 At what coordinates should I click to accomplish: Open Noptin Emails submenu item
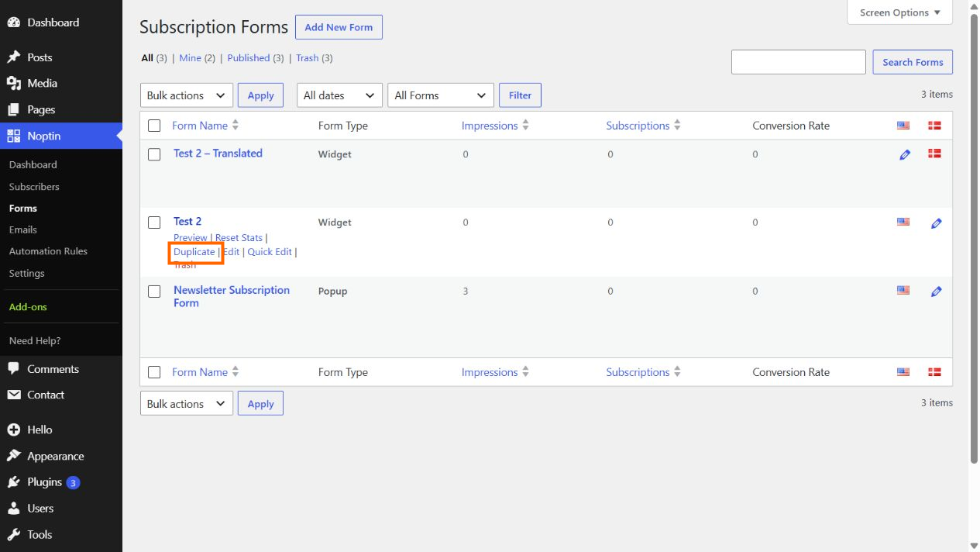pos(23,229)
